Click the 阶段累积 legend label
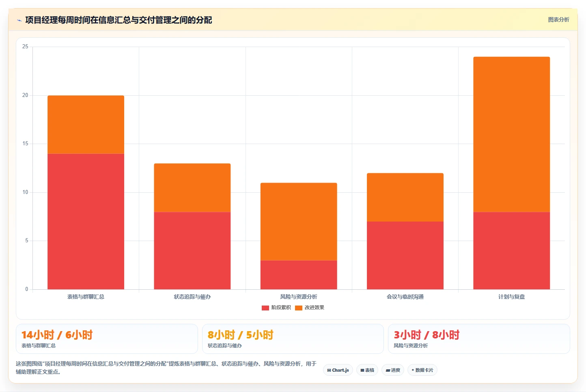 281,308
